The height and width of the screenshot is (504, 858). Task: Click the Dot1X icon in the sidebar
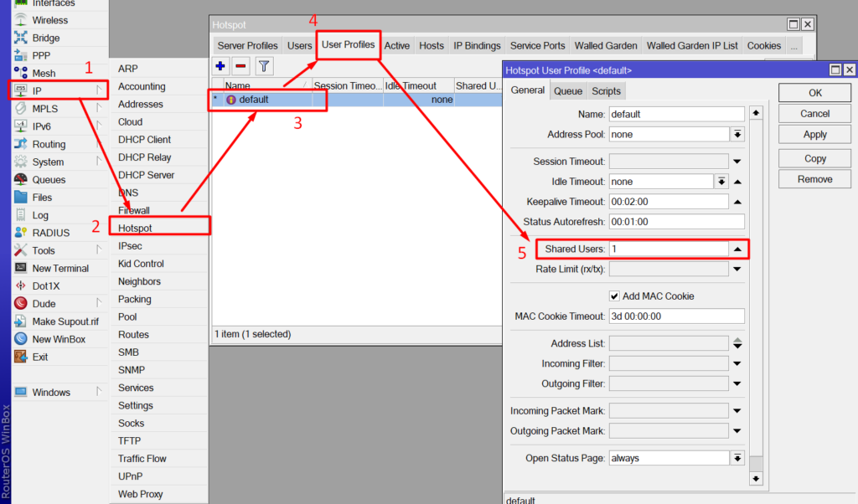pos(21,285)
